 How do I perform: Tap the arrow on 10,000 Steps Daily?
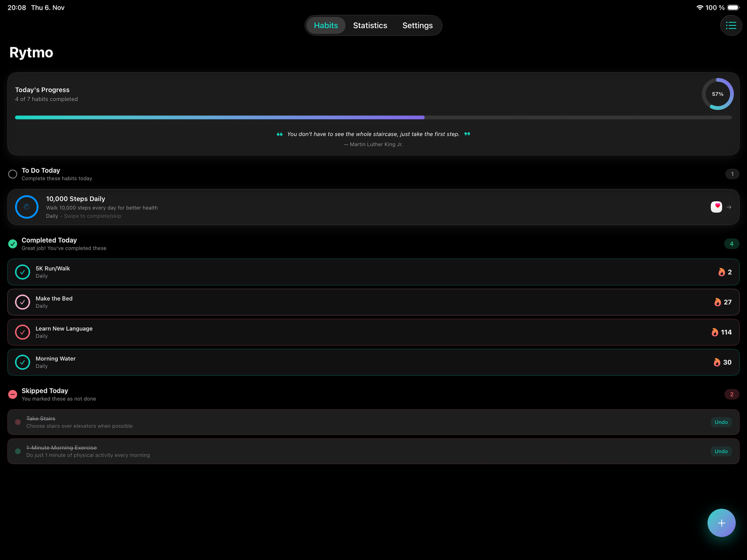729,207
